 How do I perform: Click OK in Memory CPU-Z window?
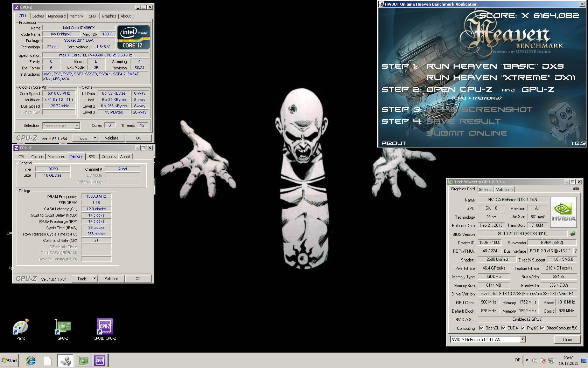pyautogui.click(x=138, y=279)
